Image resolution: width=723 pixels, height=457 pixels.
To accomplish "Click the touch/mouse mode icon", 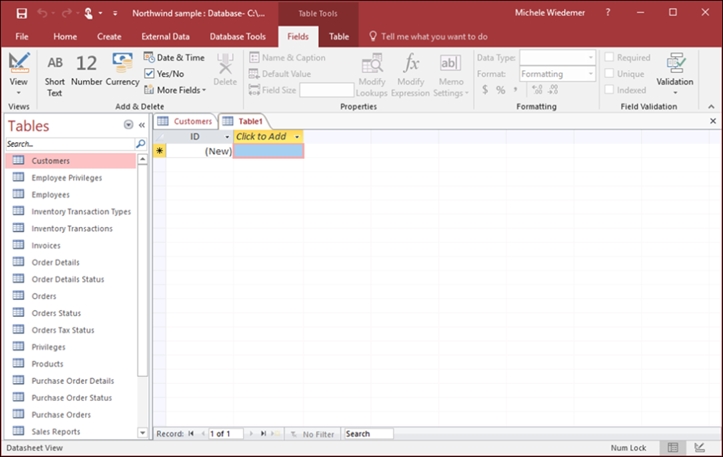I will [x=89, y=13].
